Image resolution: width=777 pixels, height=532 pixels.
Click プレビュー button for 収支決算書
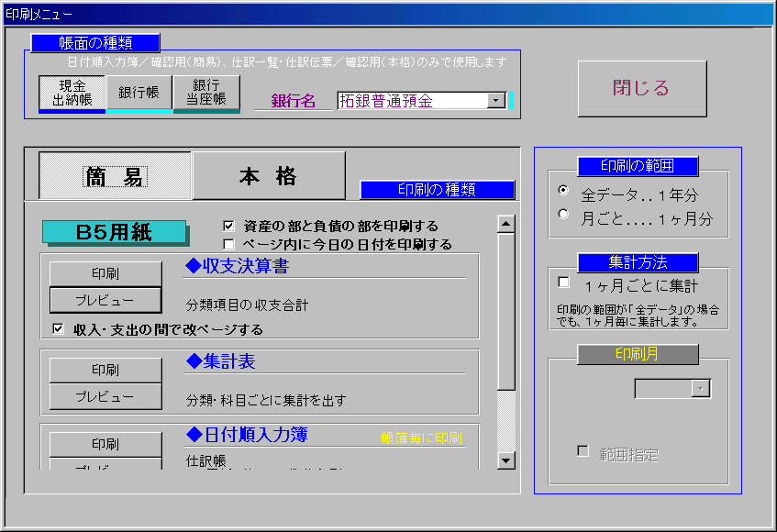point(105,300)
